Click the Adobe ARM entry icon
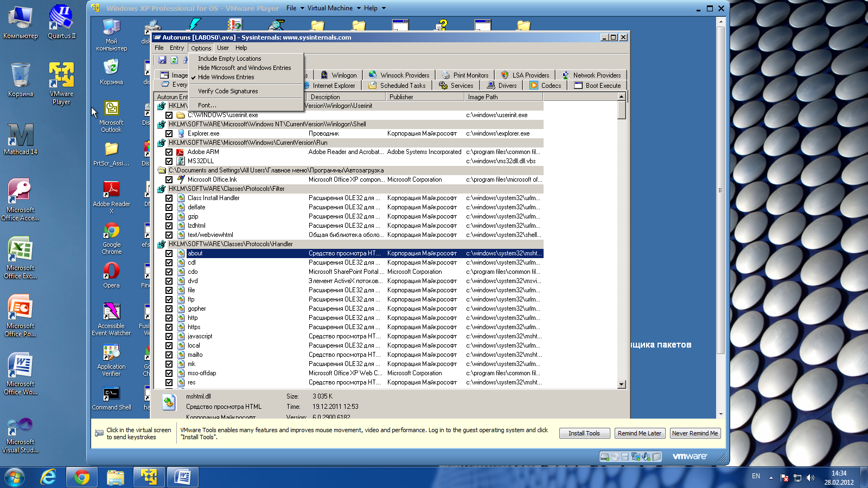The image size is (868, 488). (x=181, y=152)
